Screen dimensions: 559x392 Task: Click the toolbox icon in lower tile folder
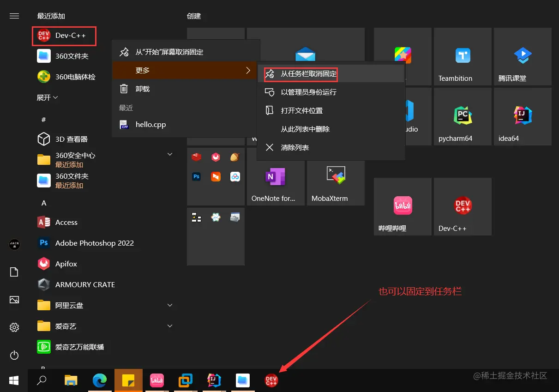click(235, 217)
